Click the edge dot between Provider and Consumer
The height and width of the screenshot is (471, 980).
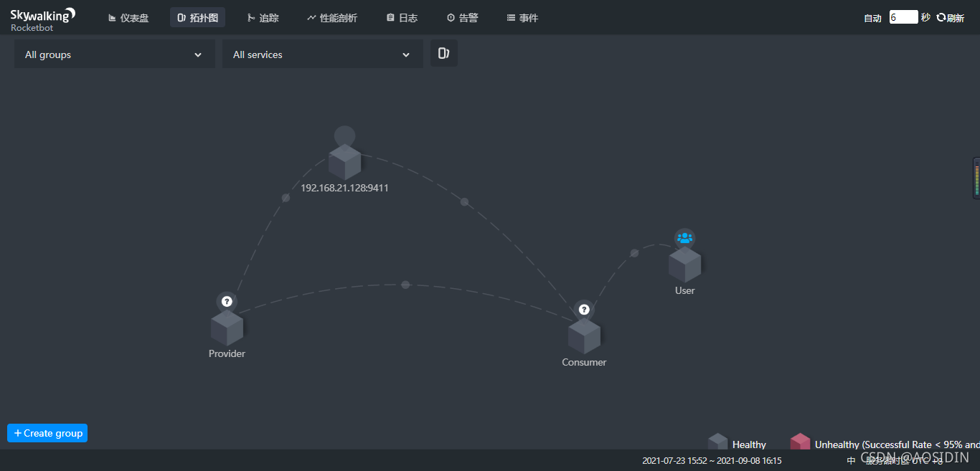coord(405,285)
